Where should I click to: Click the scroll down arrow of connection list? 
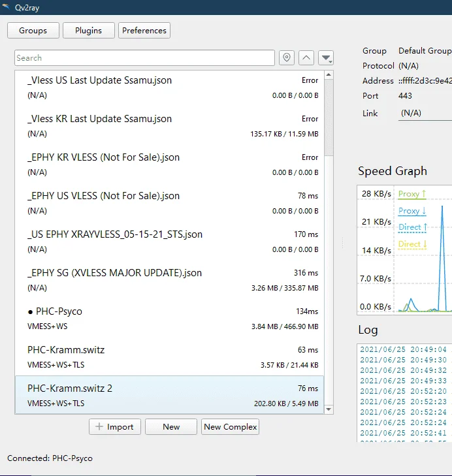[329, 409]
